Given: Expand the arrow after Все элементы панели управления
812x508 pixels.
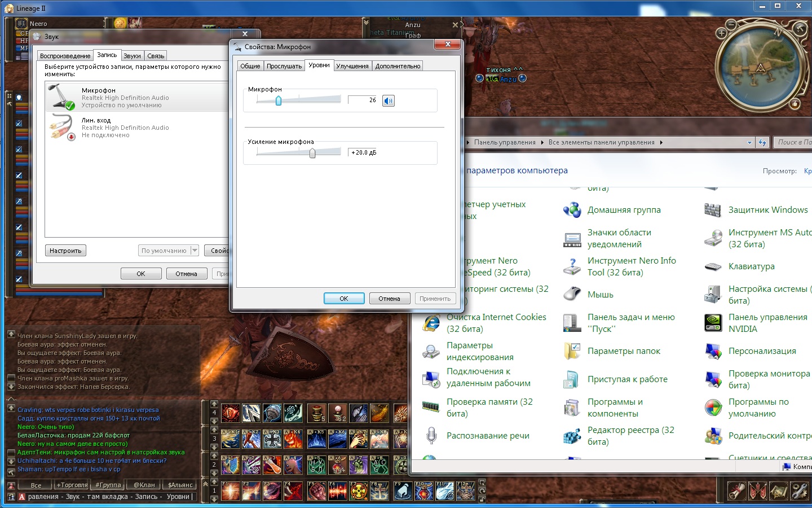Looking at the screenshot, I should (x=661, y=142).
